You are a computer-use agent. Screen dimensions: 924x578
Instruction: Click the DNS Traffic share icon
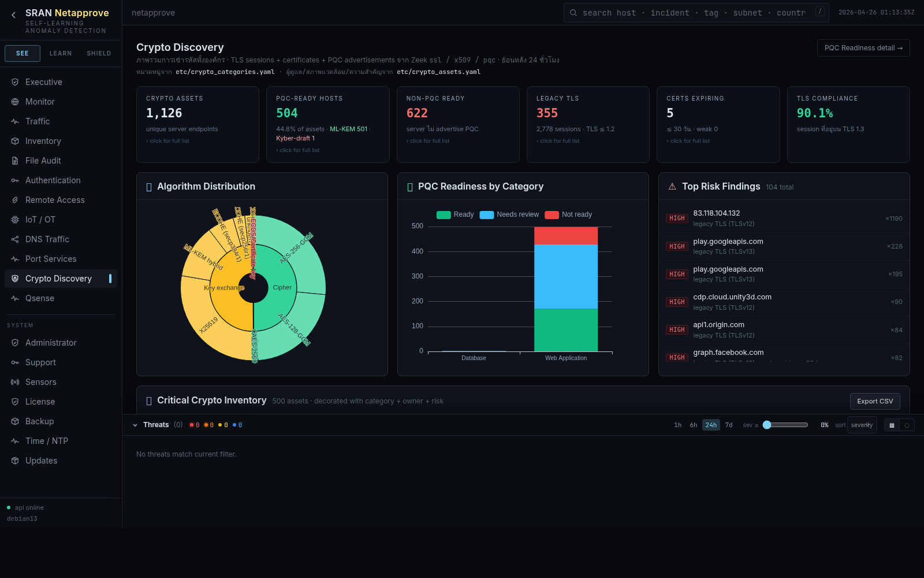[x=15, y=239]
